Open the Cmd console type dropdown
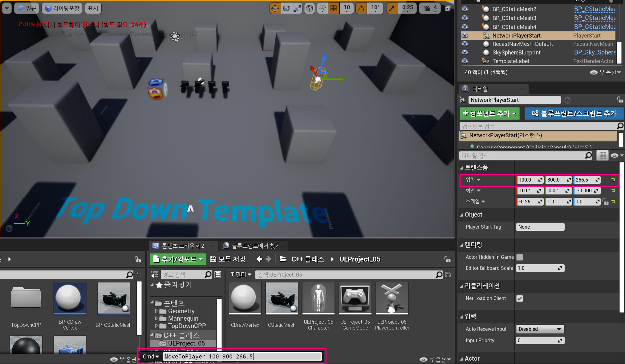625x364 pixels. click(151, 356)
